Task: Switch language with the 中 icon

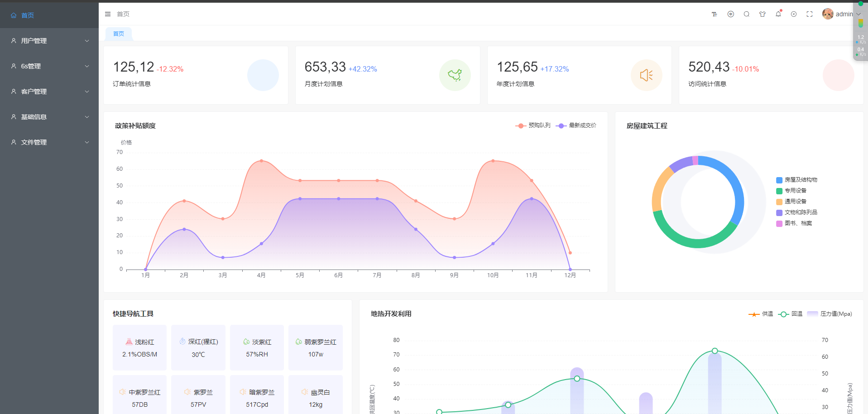Action: tap(730, 14)
